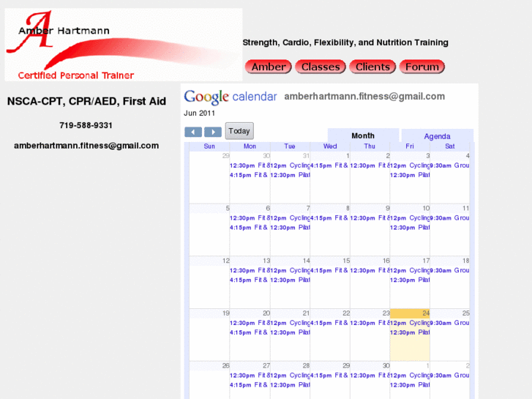Open June 11 9:30am Group event
This screenshot has height=399, width=532.
449,218
